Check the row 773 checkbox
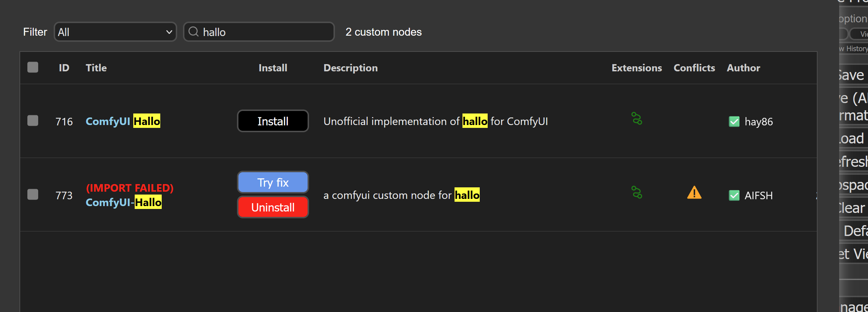 (x=33, y=195)
